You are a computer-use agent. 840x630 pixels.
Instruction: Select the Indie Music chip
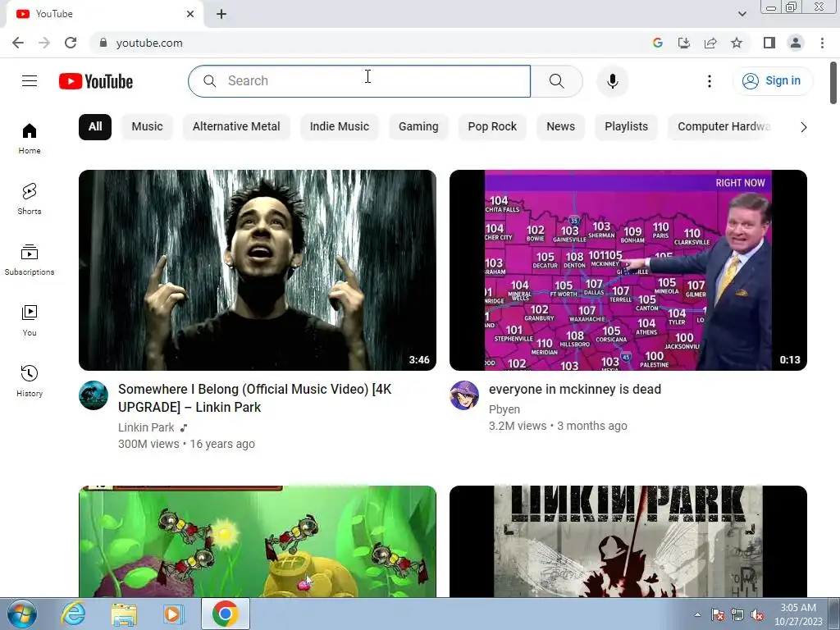(x=340, y=127)
